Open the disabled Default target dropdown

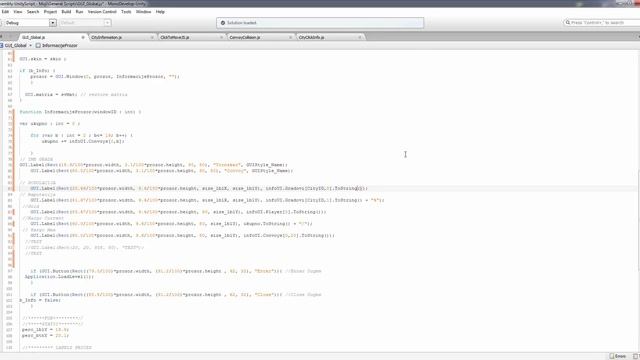[x=85, y=23]
